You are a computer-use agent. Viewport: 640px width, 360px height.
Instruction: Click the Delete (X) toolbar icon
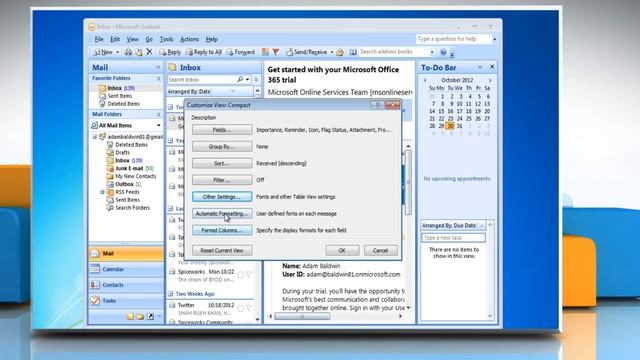pos(149,52)
